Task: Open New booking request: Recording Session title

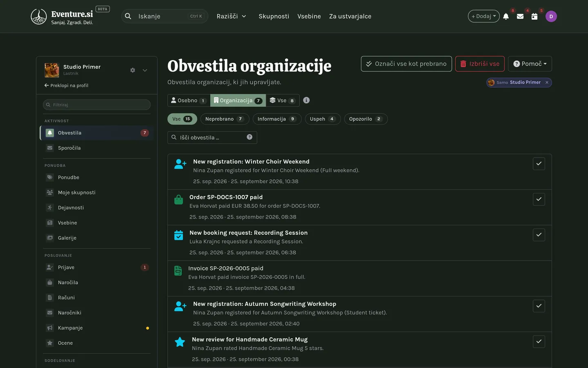Action: 248,233
